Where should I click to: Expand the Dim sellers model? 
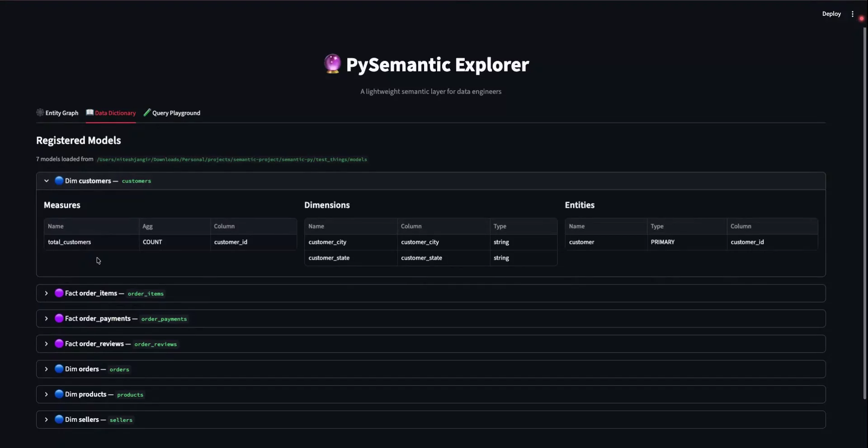click(431, 420)
